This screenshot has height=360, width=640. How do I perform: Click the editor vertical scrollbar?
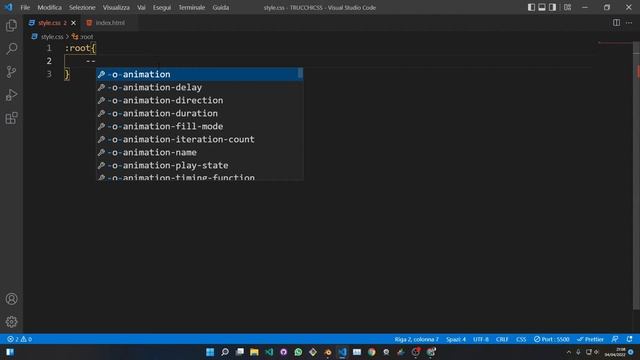click(636, 176)
